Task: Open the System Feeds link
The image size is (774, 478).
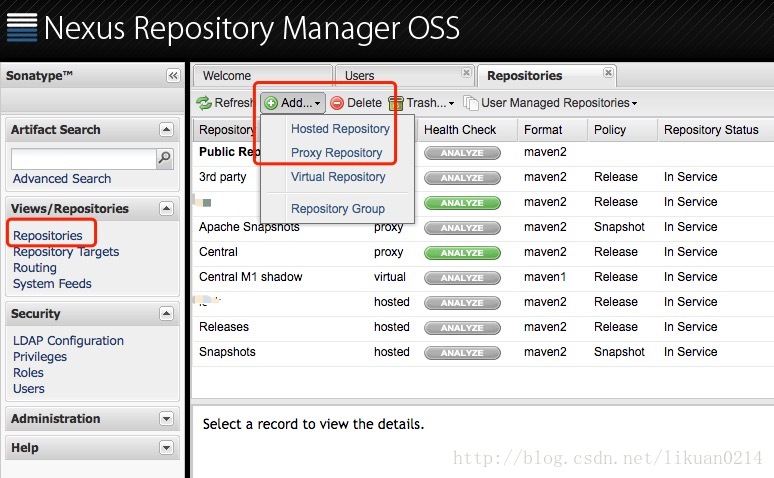Action: click(x=52, y=284)
